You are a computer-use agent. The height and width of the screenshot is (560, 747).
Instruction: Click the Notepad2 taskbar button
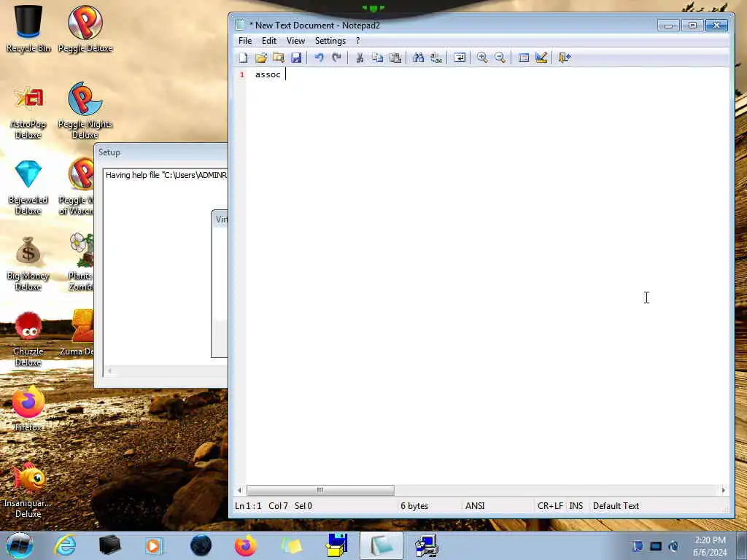point(381,545)
